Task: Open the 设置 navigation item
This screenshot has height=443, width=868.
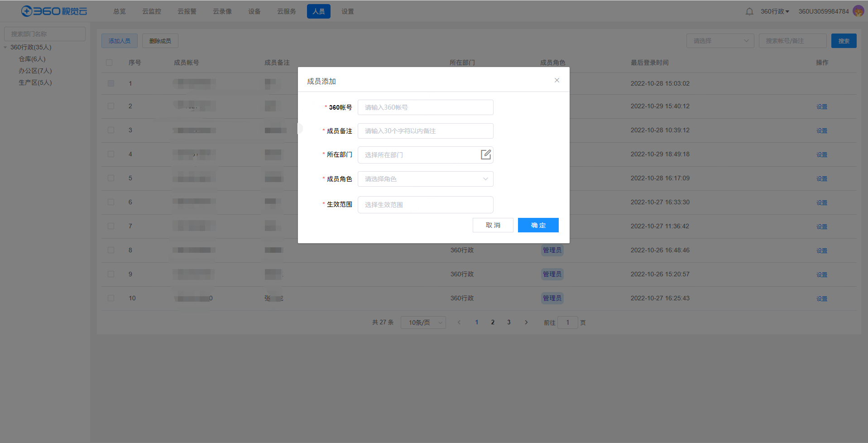Action: click(x=347, y=11)
